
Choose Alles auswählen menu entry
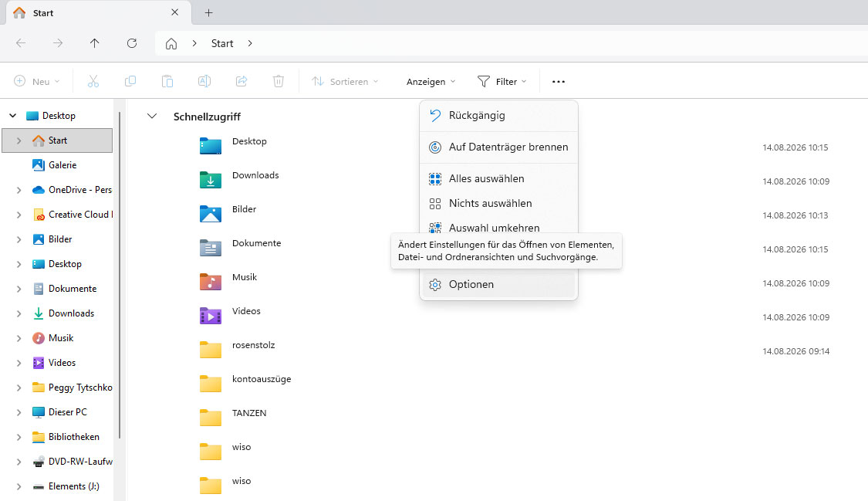pyautogui.click(x=498, y=179)
